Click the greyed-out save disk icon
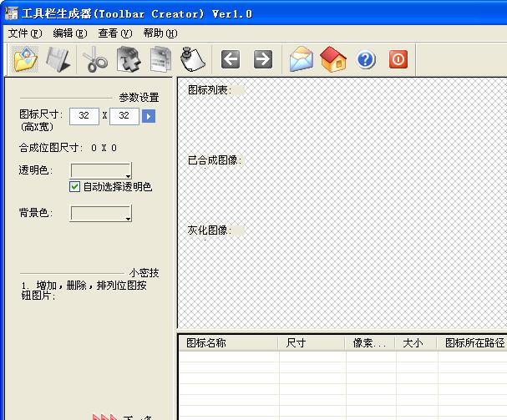The image size is (507, 420). tap(58, 59)
